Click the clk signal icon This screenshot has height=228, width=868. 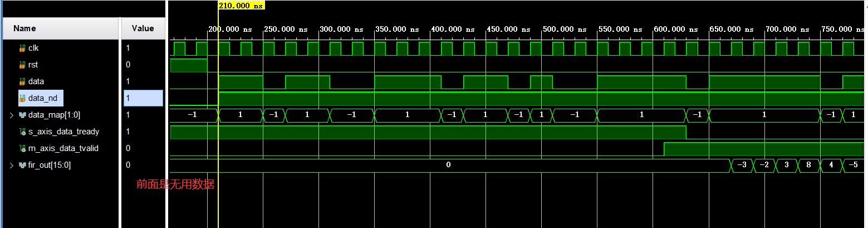click(22, 48)
